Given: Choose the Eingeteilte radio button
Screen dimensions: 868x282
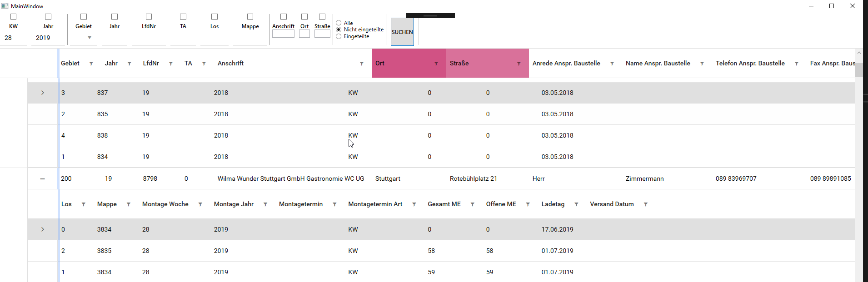Looking at the screenshot, I should coord(339,36).
